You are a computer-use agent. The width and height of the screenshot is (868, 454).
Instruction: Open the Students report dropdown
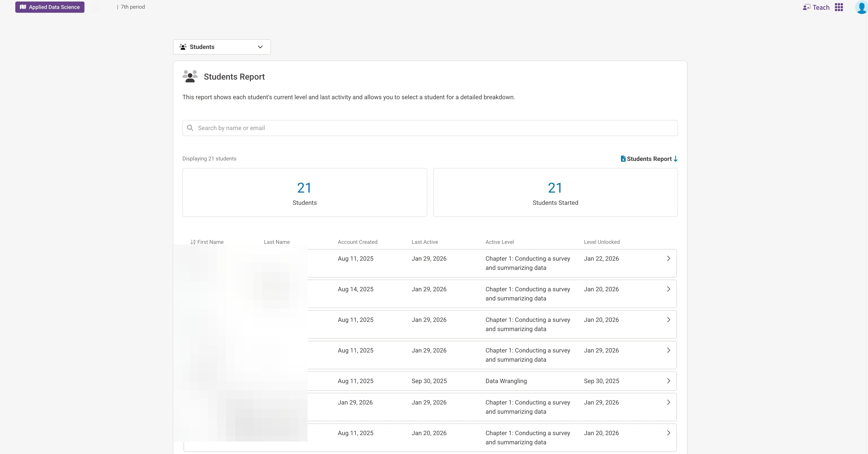tap(222, 47)
